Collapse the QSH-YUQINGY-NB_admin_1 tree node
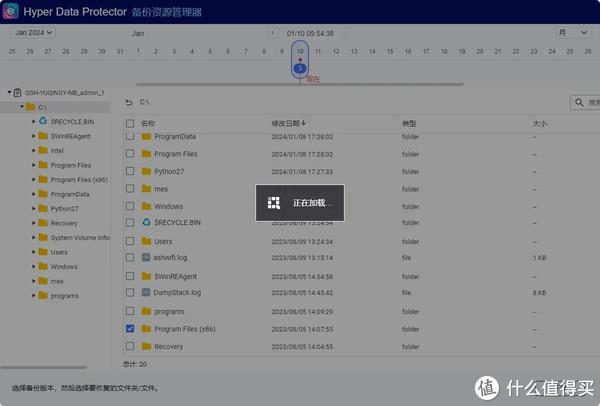The image size is (600, 406). coord(9,92)
